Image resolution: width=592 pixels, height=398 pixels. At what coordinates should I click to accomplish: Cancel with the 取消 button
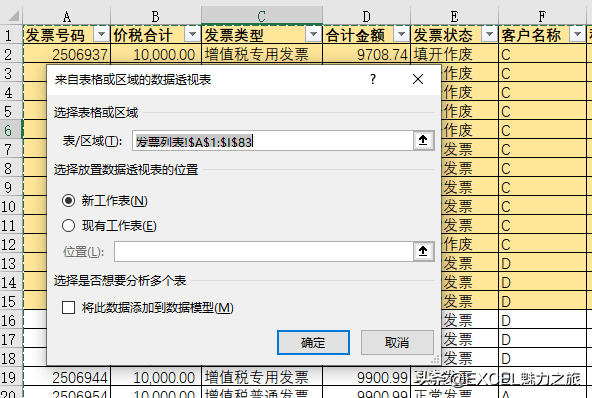tap(397, 342)
